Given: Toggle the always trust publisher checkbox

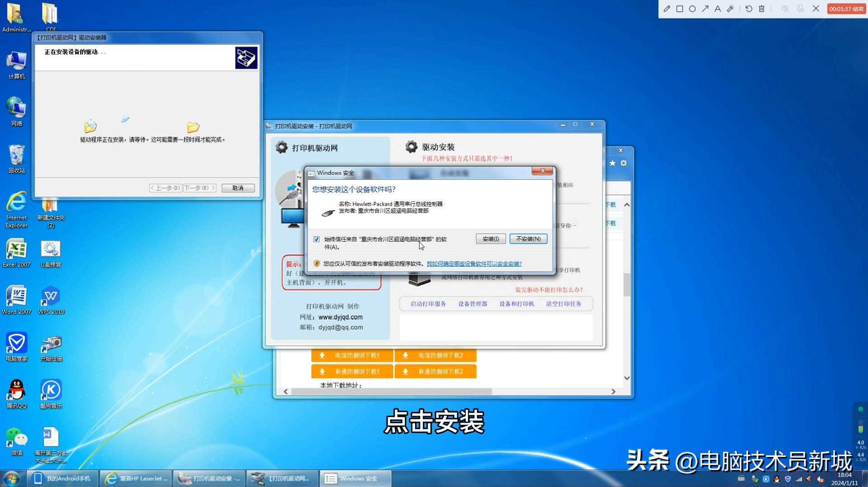Looking at the screenshot, I should (316, 239).
